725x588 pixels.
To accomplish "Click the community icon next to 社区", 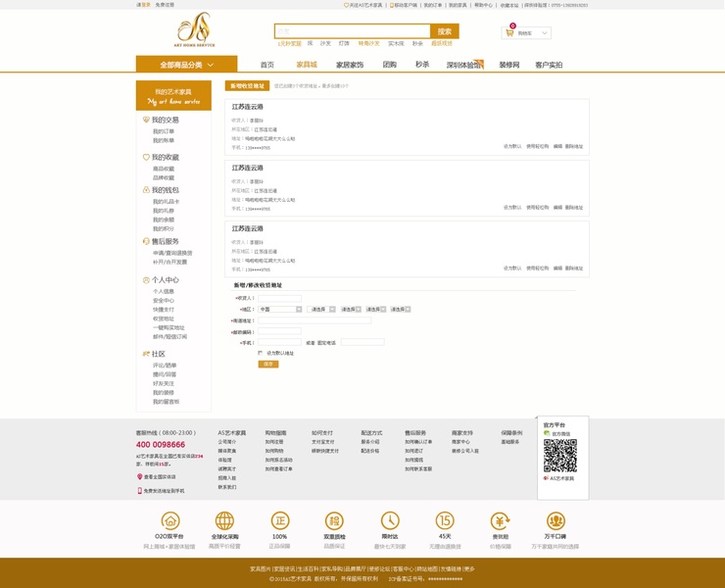I will point(146,354).
